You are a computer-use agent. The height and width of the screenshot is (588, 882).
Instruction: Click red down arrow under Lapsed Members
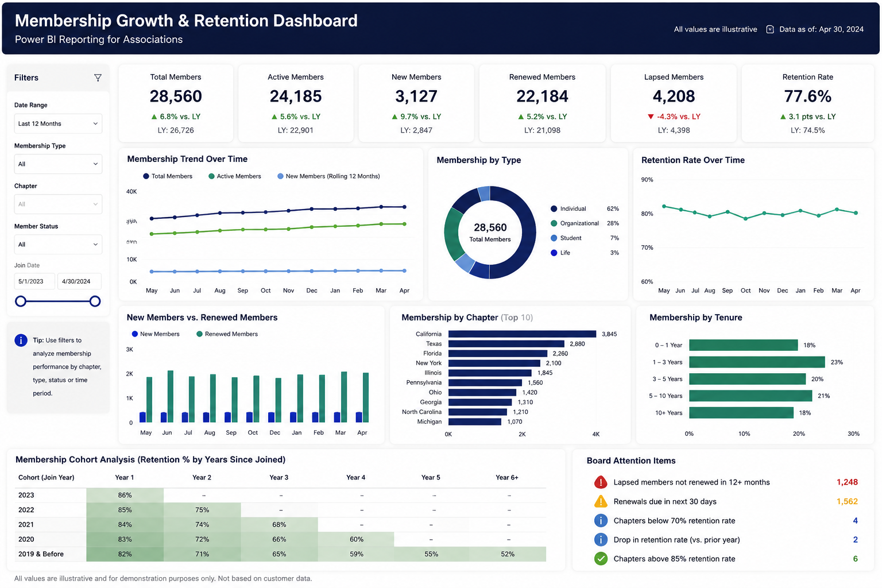tap(651, 117)
